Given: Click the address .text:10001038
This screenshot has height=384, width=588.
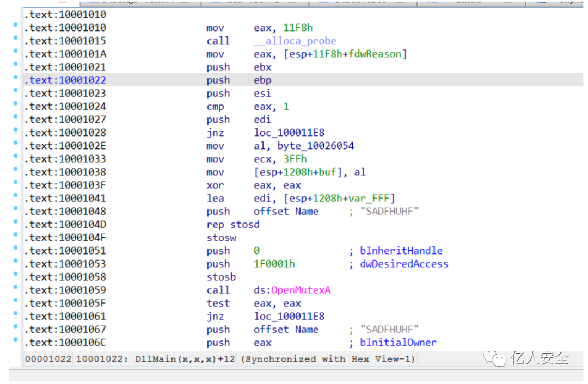Looking at the screenshot, I should [65, 172].
